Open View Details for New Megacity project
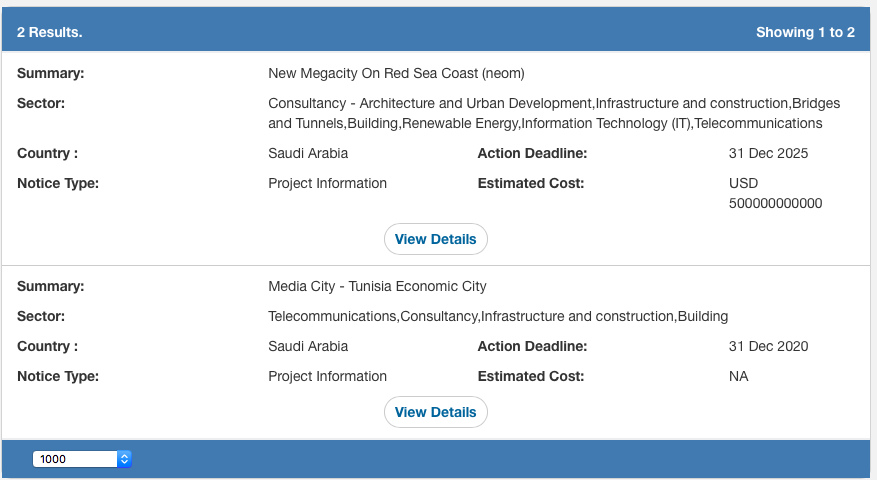Image resolution: width=877 pixels, height=480 pixels. point(436,239)
